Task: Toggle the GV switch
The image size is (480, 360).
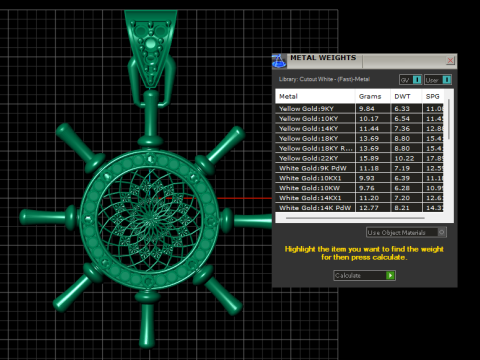Action: pos(411,80)
